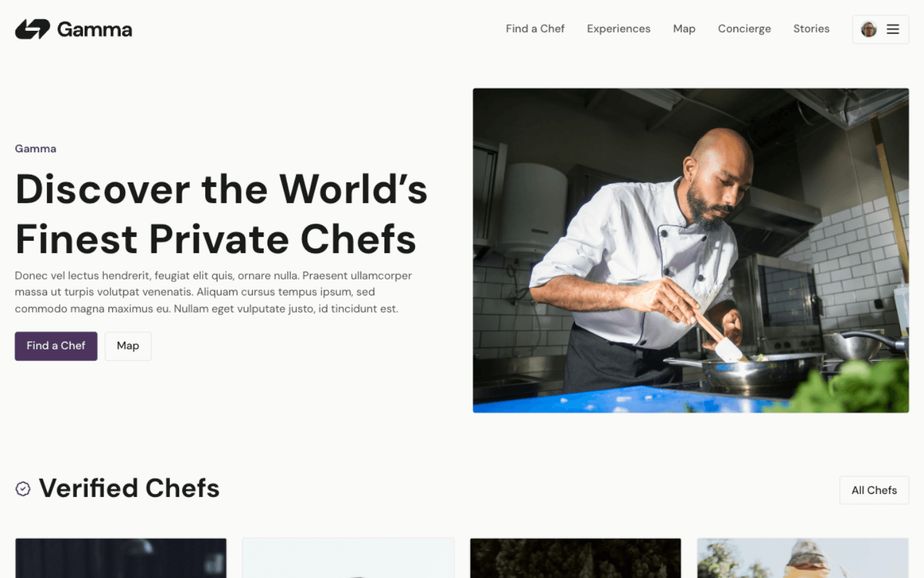The height and width of the screenshot is (578, 924).
Task: Visit the Stories nav item
Action: pyautogui.click(x=811, y=29)
